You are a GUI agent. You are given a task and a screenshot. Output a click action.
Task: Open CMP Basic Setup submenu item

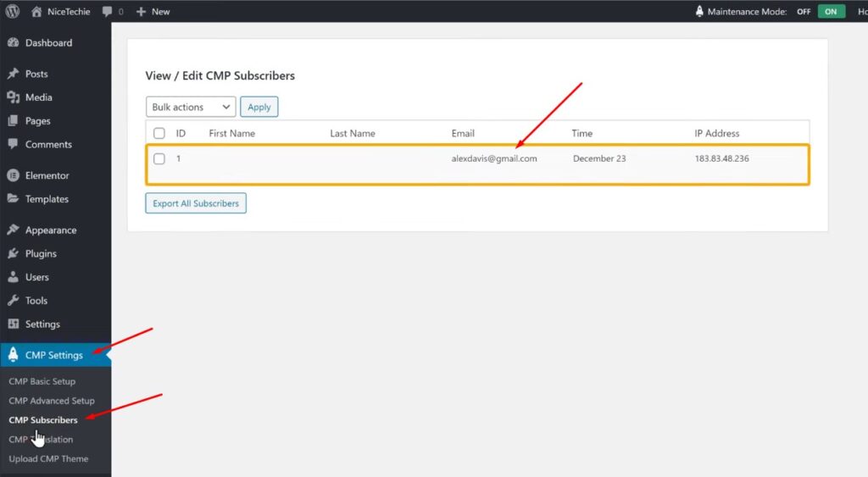pos(42,381)
